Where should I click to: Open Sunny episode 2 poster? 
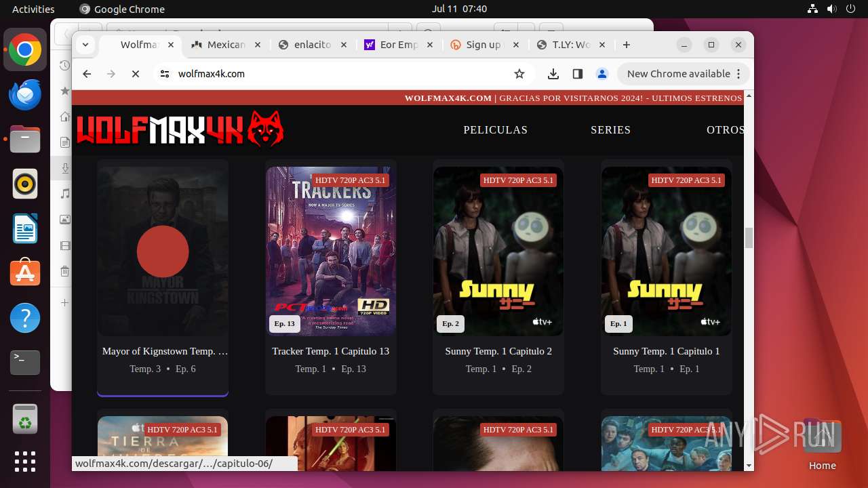(498, 251)
